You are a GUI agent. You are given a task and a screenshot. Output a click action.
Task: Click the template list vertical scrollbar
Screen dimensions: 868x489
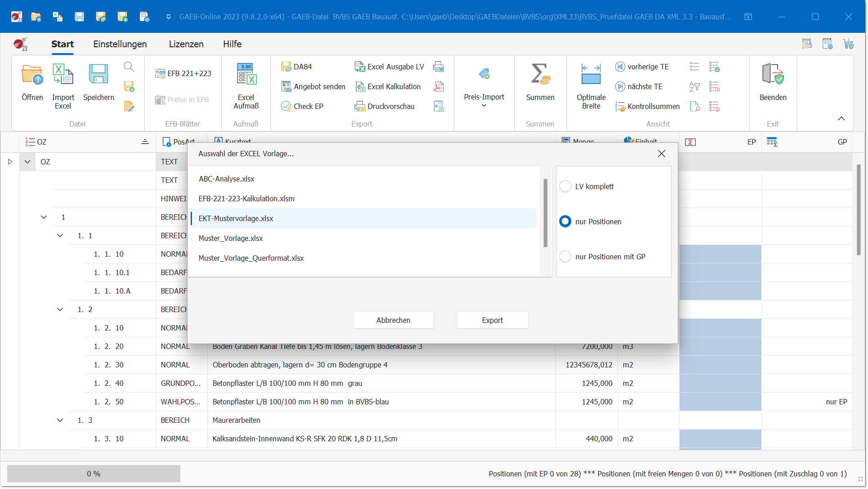click(545, 213)
